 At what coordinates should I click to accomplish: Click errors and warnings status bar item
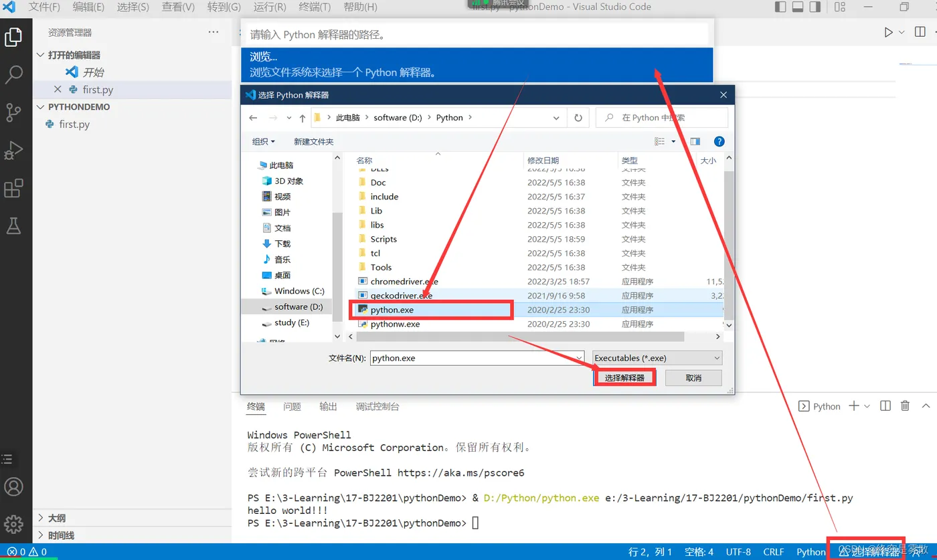coord(27,552)
